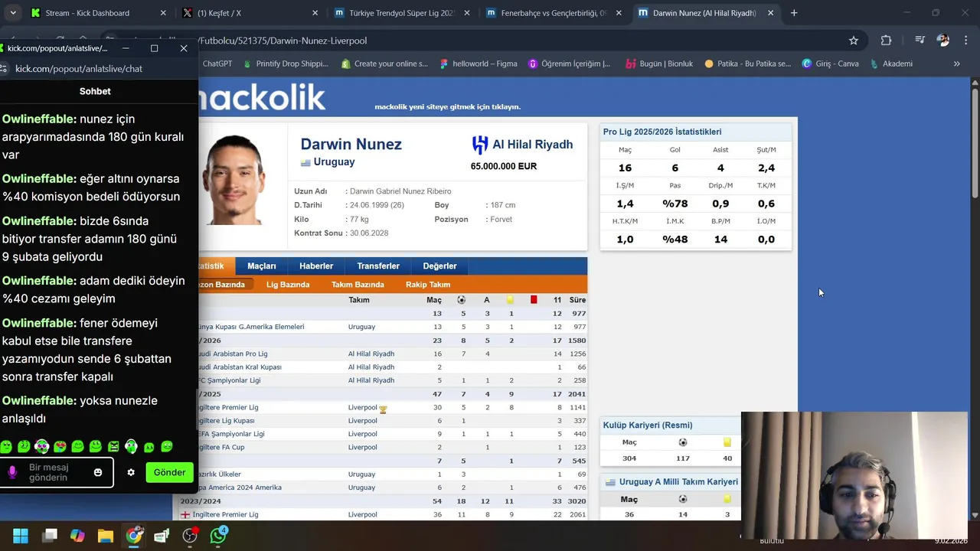Open the Haberler tab on player page
980x551 pixels.
pyautogui.click(x=316, y=266)
